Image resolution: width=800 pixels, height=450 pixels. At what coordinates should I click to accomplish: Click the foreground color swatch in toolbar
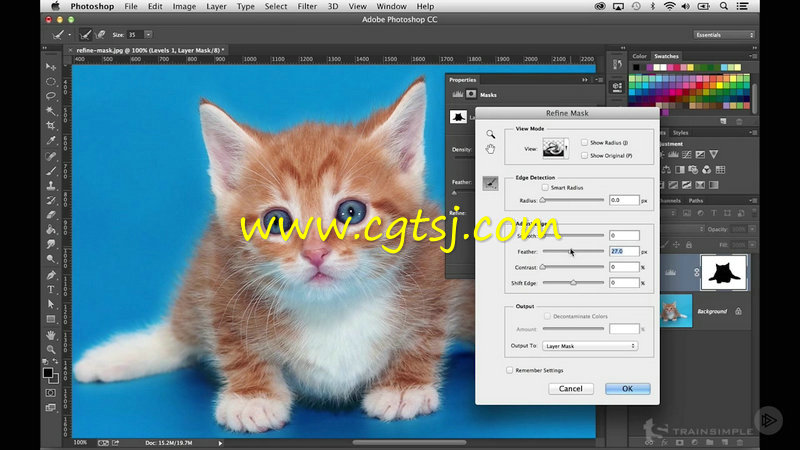[48, 373]
